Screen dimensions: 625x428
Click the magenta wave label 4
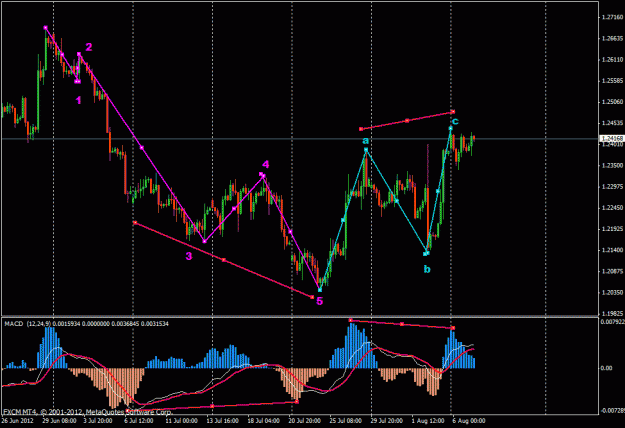[x=265, y=165]
